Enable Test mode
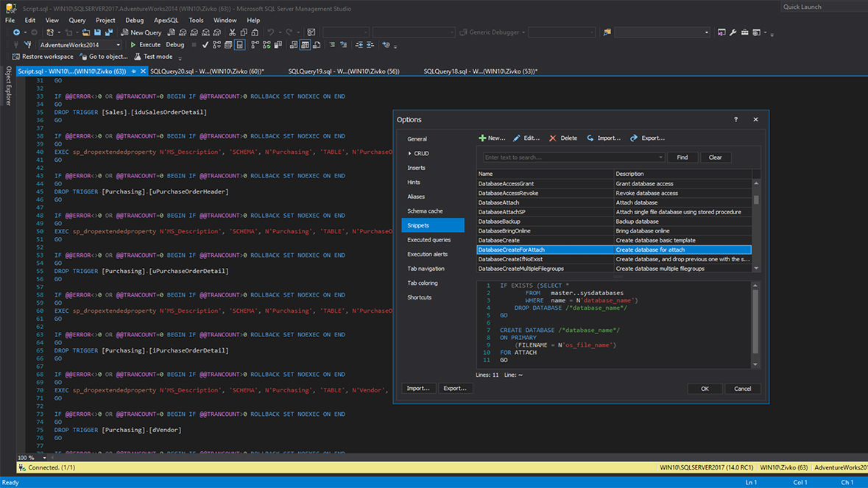The width and height of the screenshot is (868, 488). (158, 56)
